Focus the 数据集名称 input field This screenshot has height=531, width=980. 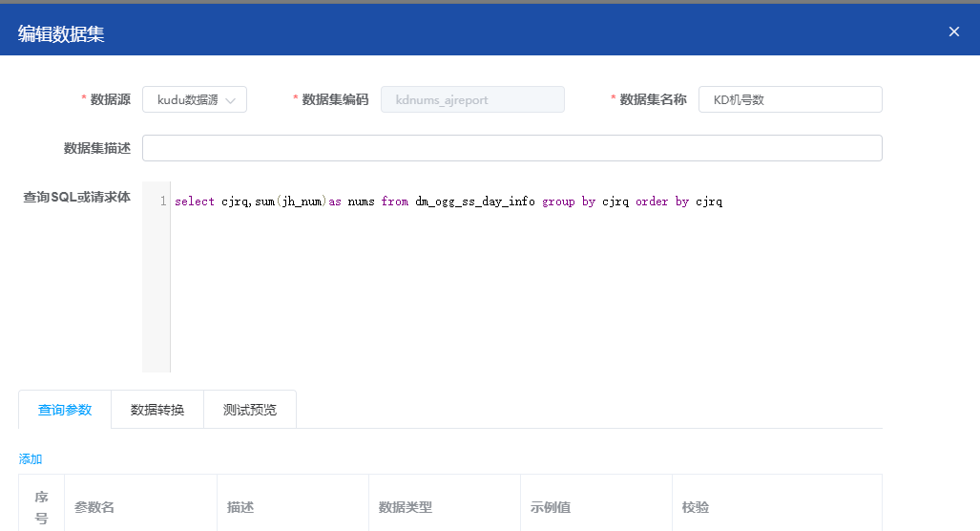790,99
